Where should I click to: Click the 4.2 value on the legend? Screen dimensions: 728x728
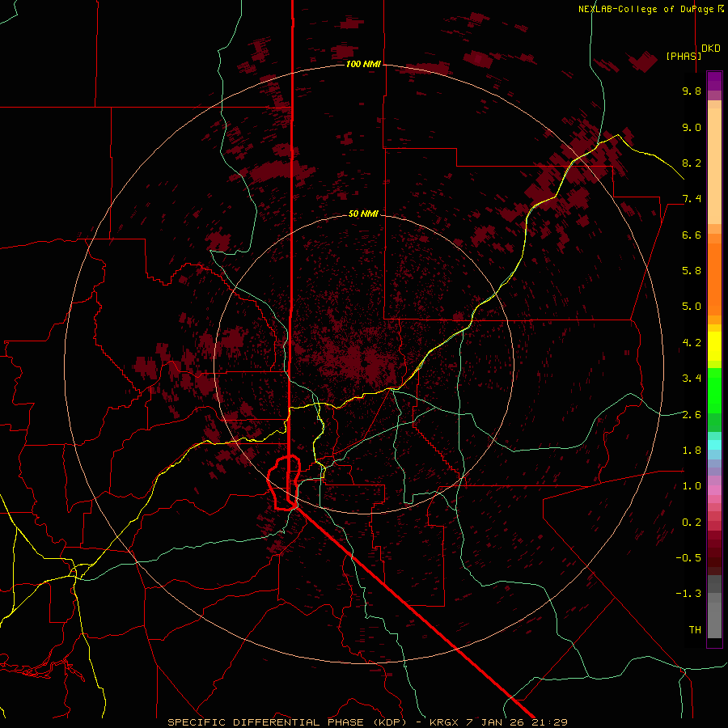tap(692, 343)
